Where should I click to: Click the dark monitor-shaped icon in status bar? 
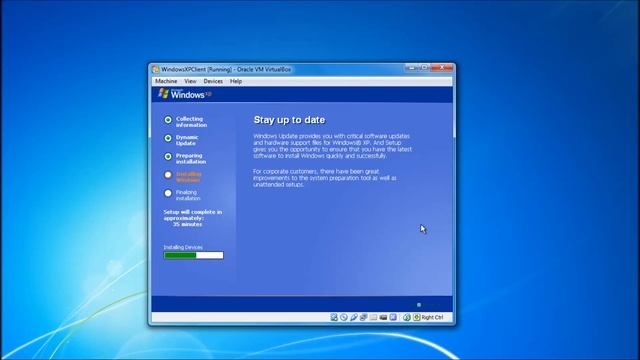383,317
